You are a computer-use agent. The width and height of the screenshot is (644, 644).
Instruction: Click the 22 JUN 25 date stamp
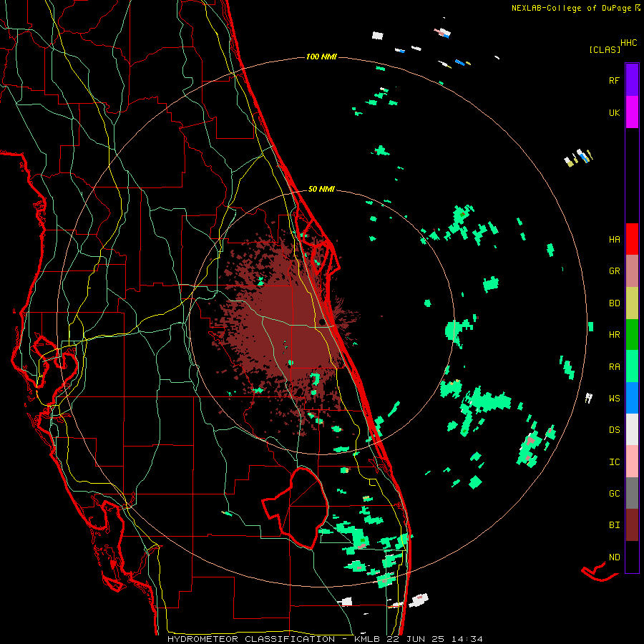click(415, 639)
